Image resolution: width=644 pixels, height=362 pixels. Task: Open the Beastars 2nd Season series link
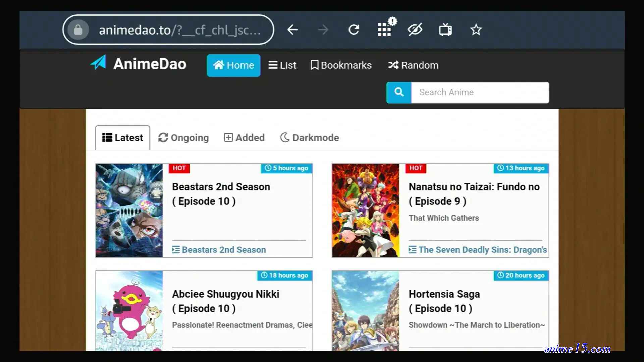click(x=224, y=250)
